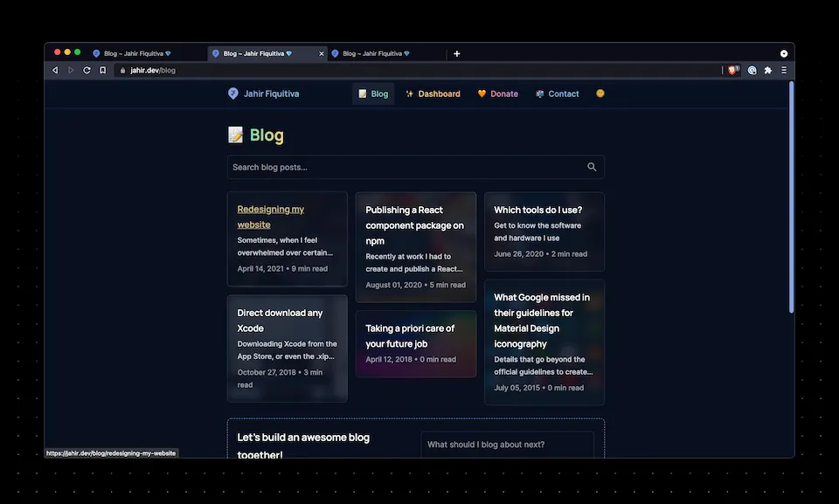Bookmark this page using the bookmark icon
This screenshot has width=839, height=504.
[102, 70]
